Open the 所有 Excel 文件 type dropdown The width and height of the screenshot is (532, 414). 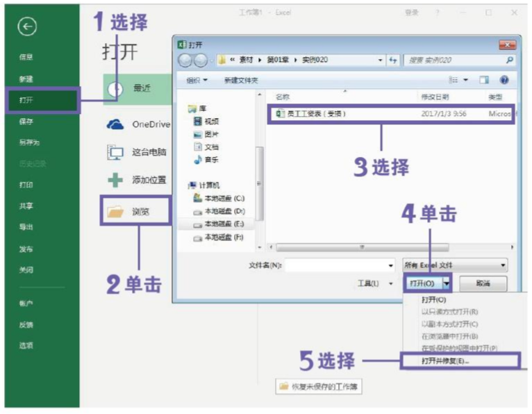tap(455, 265)
